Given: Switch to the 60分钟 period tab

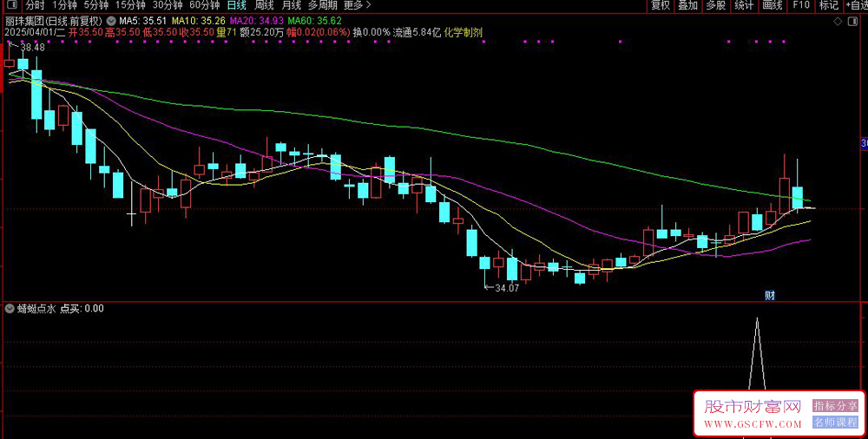Looking at the screenshot, I should (x=204, y=5).
